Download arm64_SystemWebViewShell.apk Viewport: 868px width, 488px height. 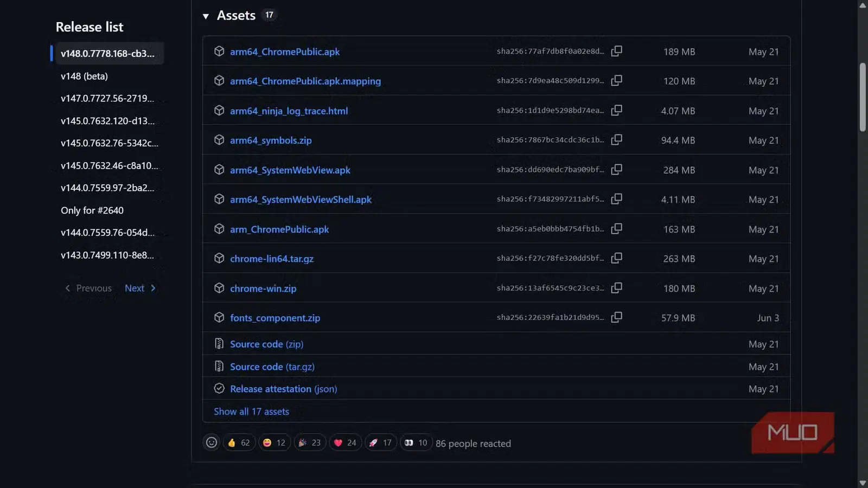tap(301, 200)
